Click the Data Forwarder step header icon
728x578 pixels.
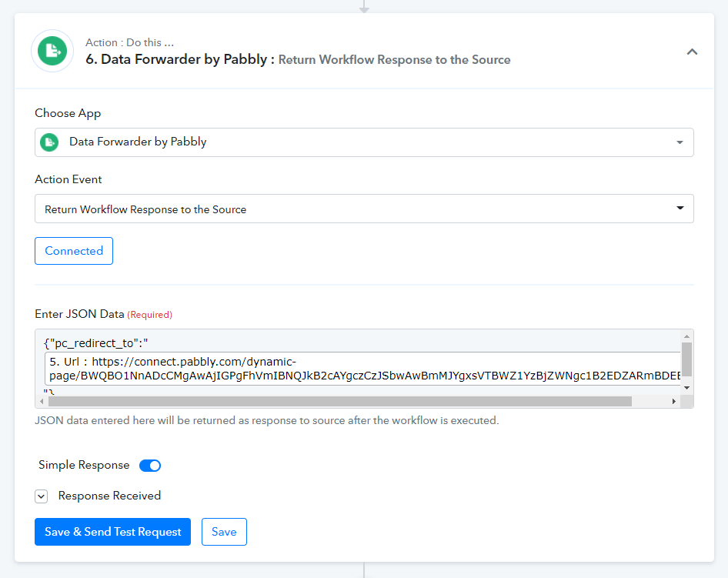[52, 51]
